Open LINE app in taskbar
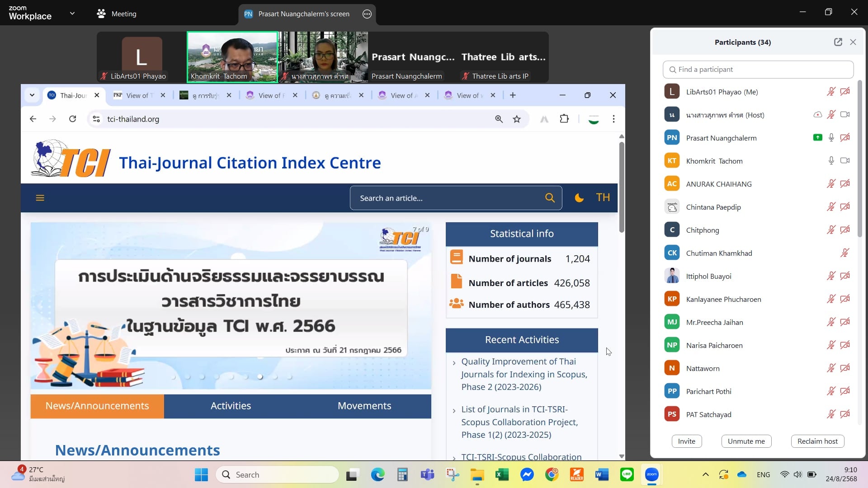This screenshot has height=488, width=868. 627,474
